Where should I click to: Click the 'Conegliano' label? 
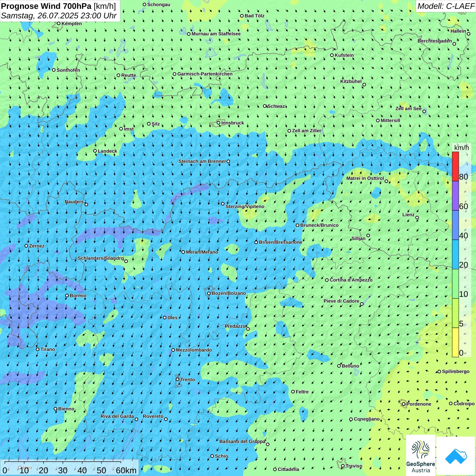click(x=367, y=419)
